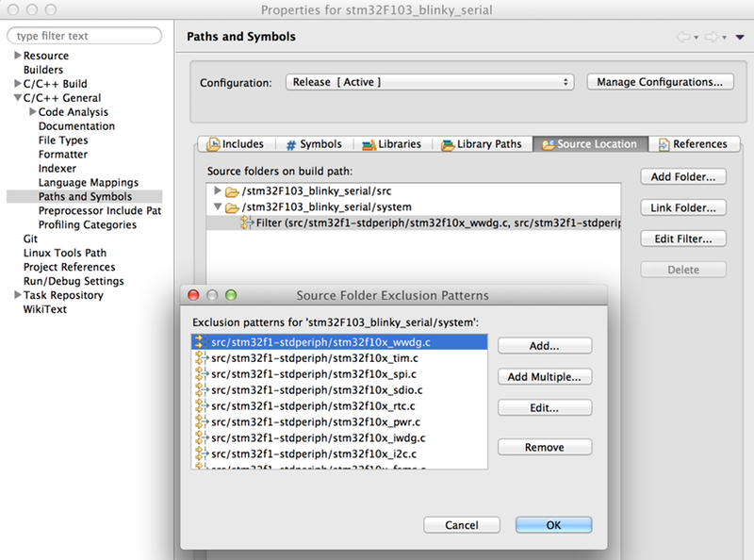This screenshot has width=754, height=560.
Task: Click the back navigation arrow in the header
Action: 682,37
